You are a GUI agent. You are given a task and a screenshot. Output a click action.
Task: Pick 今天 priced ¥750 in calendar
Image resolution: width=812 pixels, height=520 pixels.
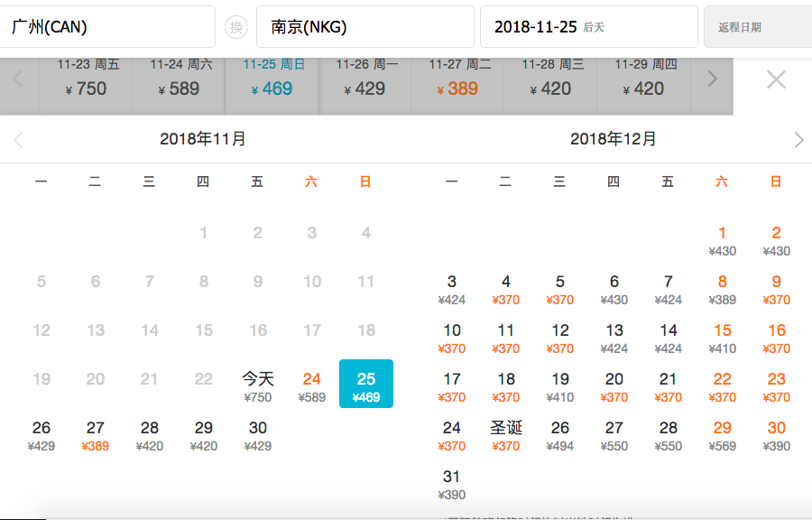point(257,385)
